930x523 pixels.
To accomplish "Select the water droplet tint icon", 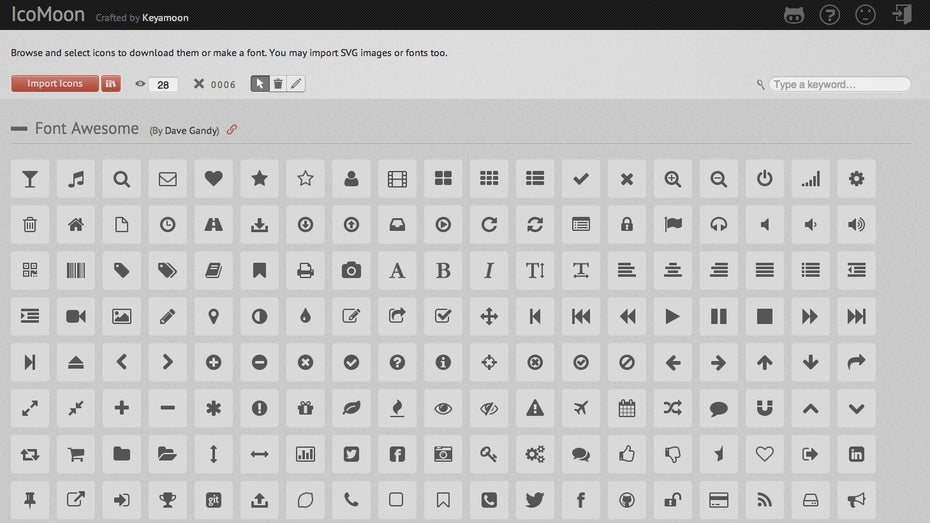I will (305, 316).
